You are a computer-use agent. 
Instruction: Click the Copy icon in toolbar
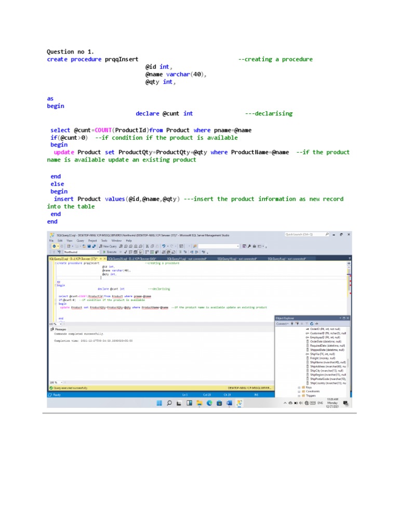(152, 246)
